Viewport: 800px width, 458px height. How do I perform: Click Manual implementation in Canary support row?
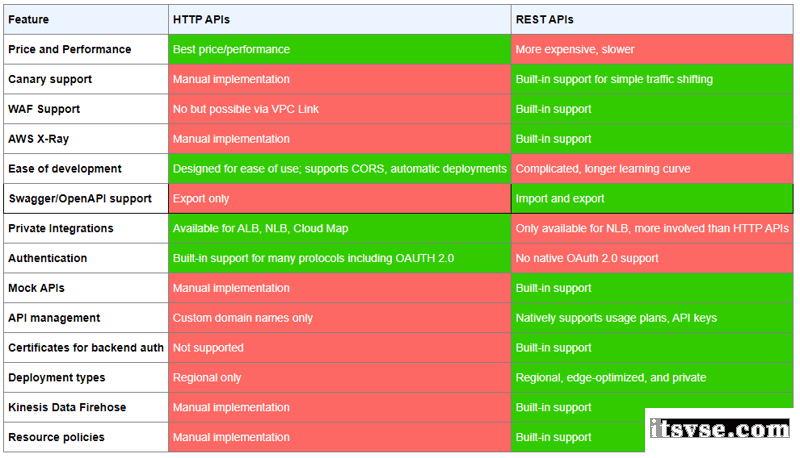[340, 80]
